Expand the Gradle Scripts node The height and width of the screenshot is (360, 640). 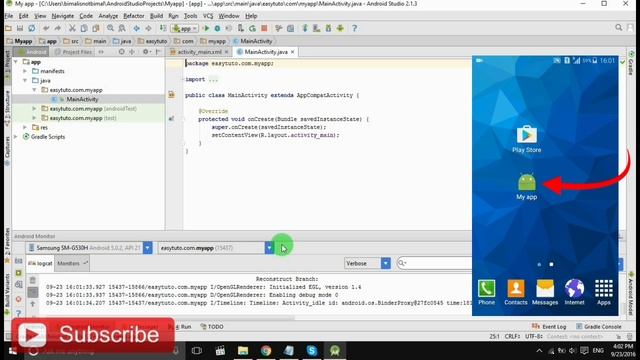(16, 137)
